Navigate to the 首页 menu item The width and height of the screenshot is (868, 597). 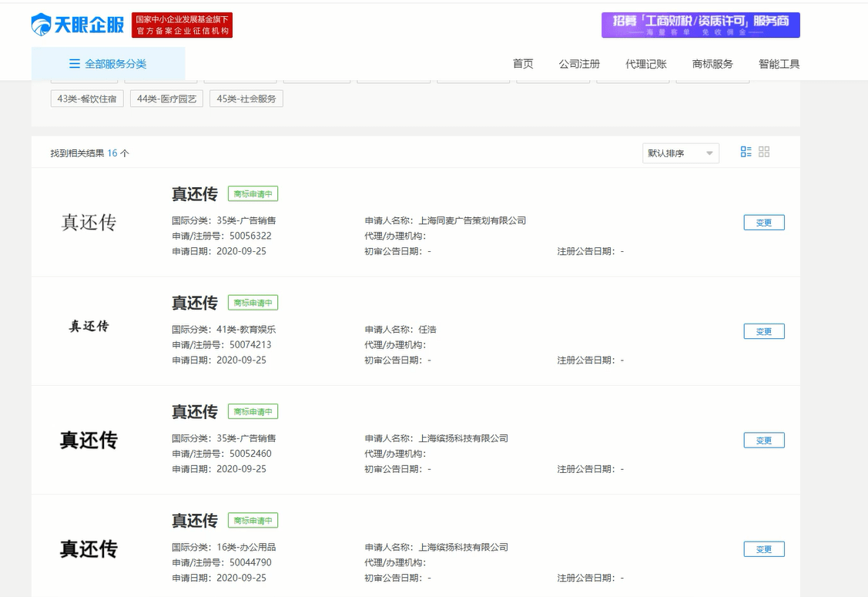point(524,64)
